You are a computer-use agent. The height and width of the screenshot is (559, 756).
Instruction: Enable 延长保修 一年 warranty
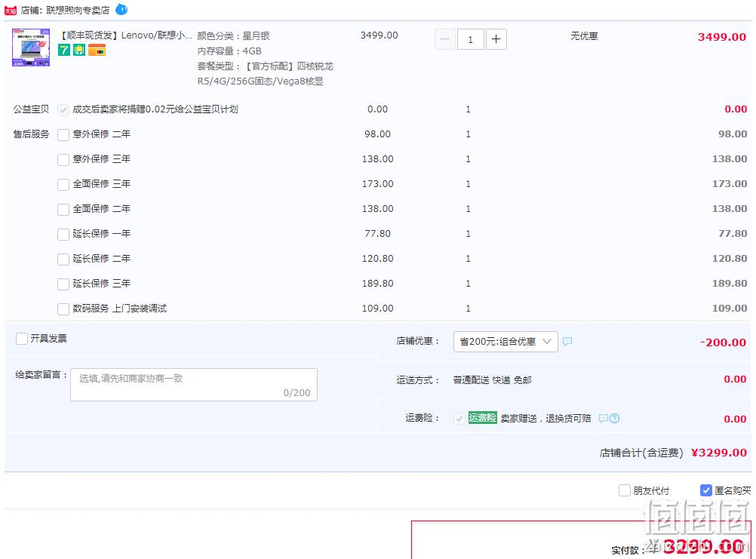pyautogui.click(x=63, y=234)
